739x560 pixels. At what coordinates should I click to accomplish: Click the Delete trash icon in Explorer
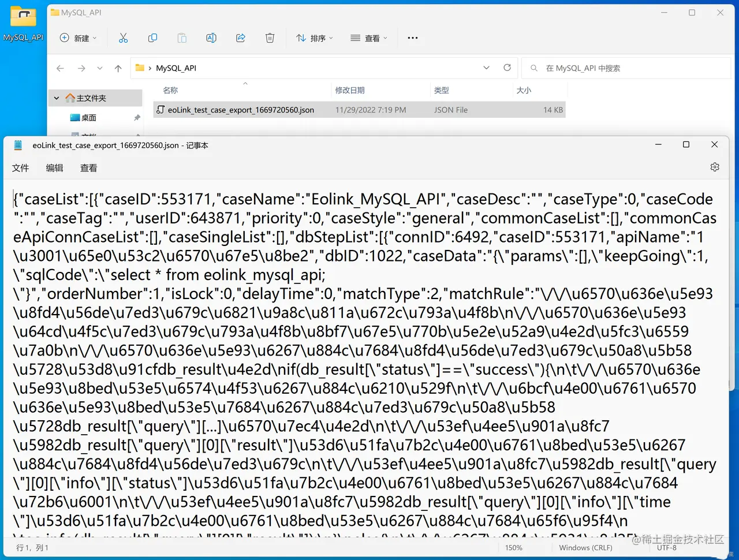tap(270, 38)
